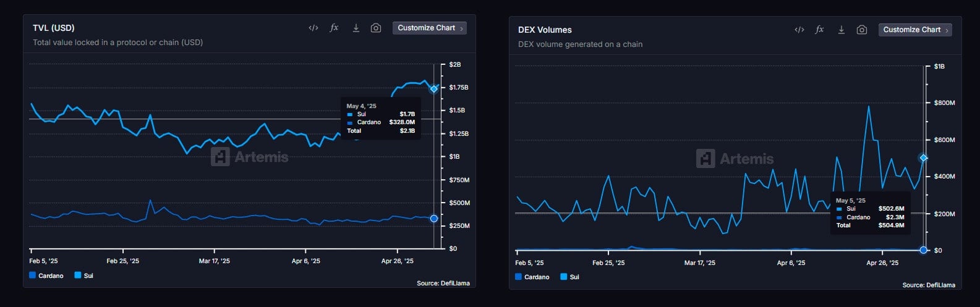The height and width of the screenshot is (307, 980).
Task: Click embed code icon on TVL chart
Action: tap(313, 28)
